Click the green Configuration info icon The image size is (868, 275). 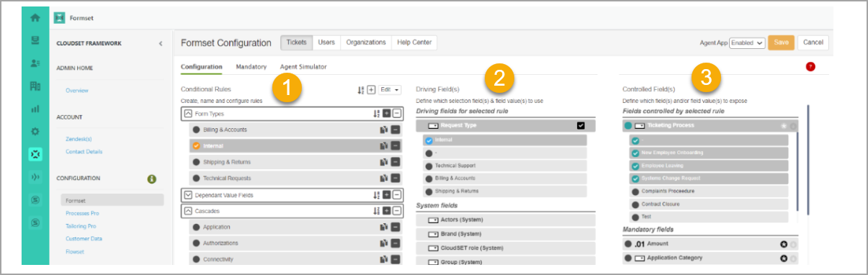point(152,179)
